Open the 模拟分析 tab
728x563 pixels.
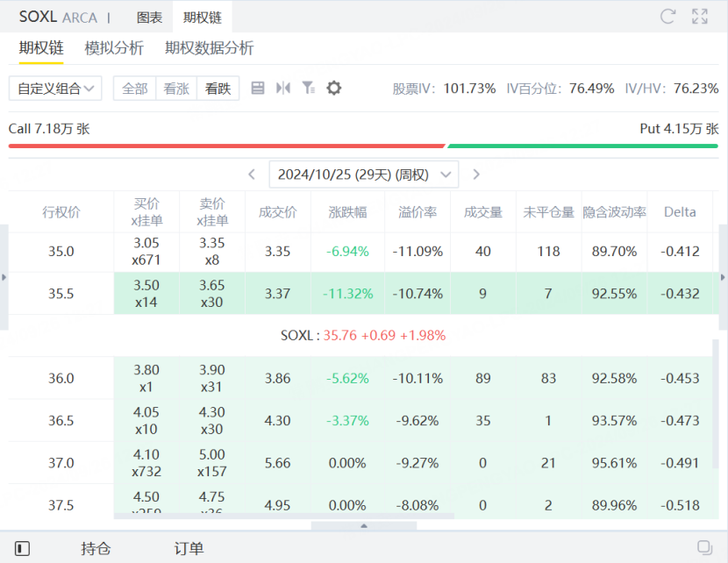click(x=114, y=48)
